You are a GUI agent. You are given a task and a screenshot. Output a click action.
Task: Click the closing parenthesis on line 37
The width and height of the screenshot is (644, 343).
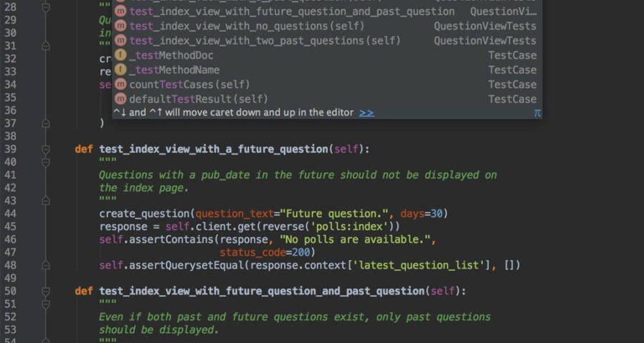102,123
